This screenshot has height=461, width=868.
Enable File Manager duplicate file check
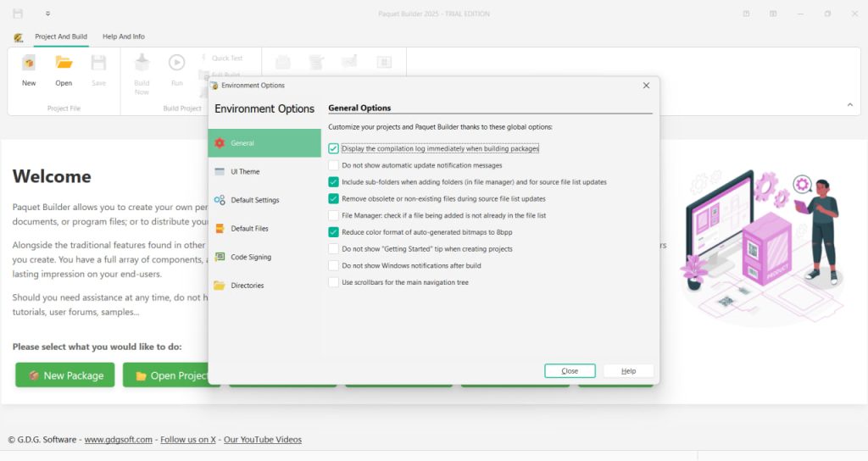coord(333,215)
